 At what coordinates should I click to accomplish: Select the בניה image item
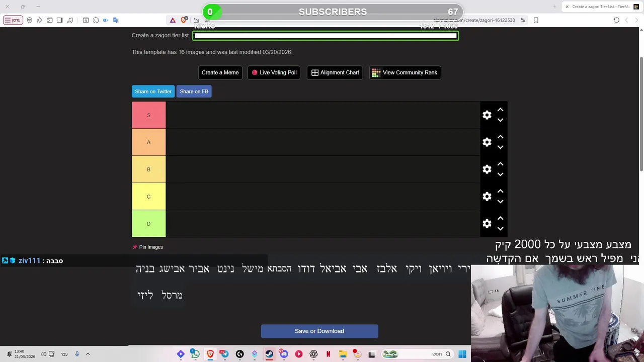tap(145, 269)
